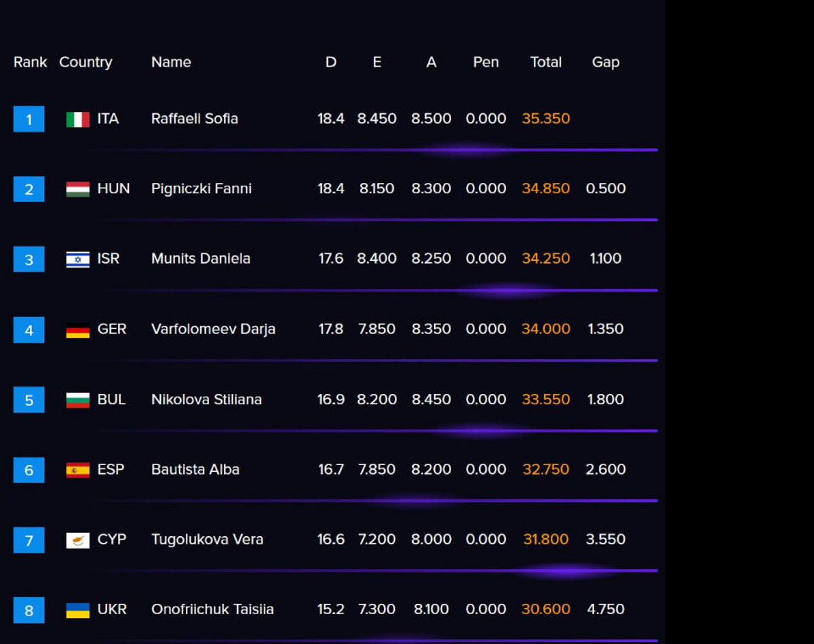Click the Cyprus flag icon
This screenshot has height=644, width=814.
pyautogui.click(x=77, y=540)
